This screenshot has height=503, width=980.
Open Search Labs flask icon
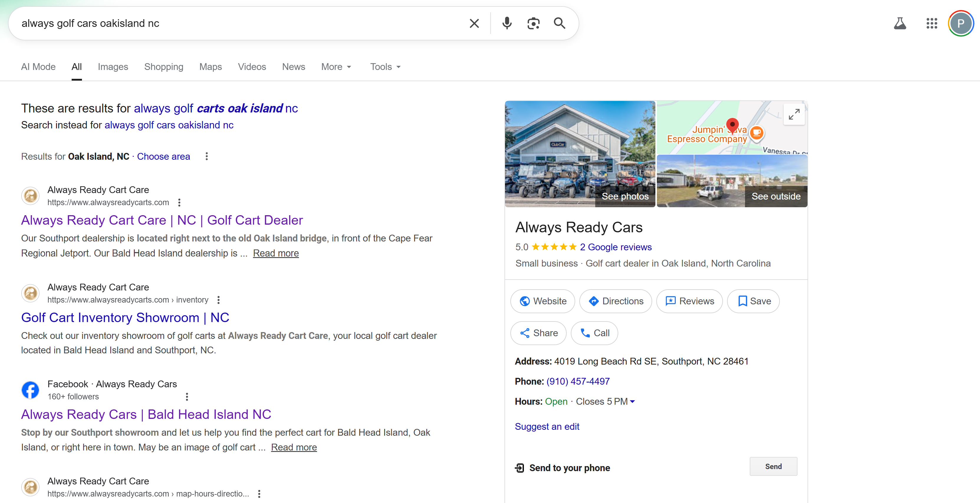click(900, 23)
